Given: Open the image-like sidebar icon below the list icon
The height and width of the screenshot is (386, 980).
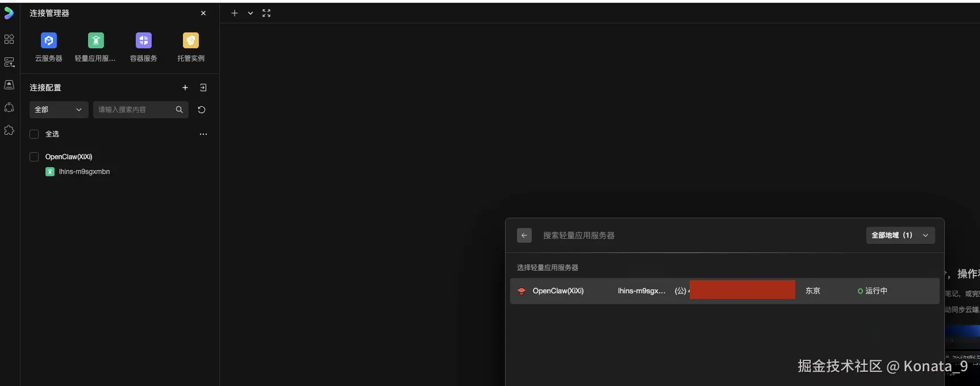Looking at the screenshot, I should [x=9, y=84].
